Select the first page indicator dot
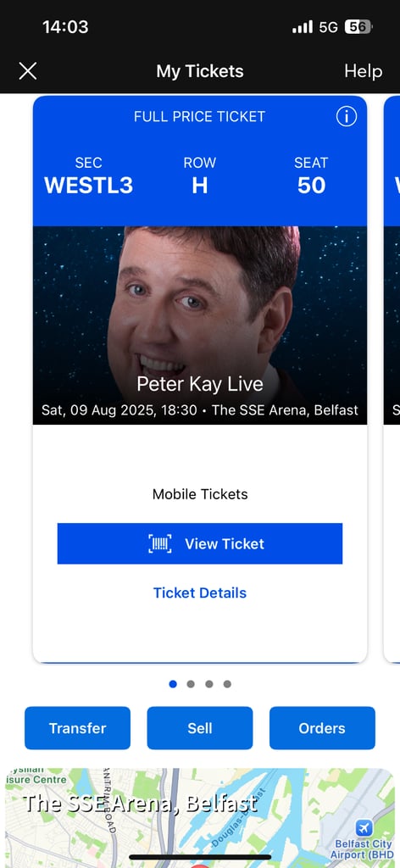 click(x=173, y=684)
